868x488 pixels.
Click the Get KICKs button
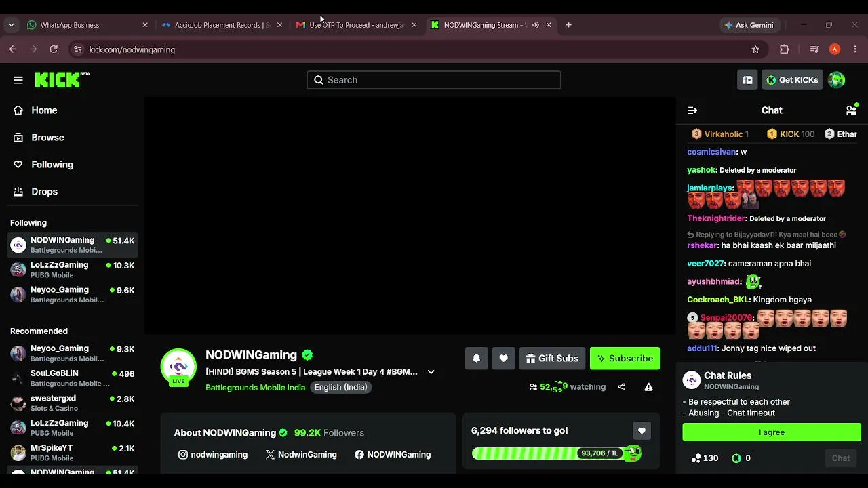(x=792, y=80)
